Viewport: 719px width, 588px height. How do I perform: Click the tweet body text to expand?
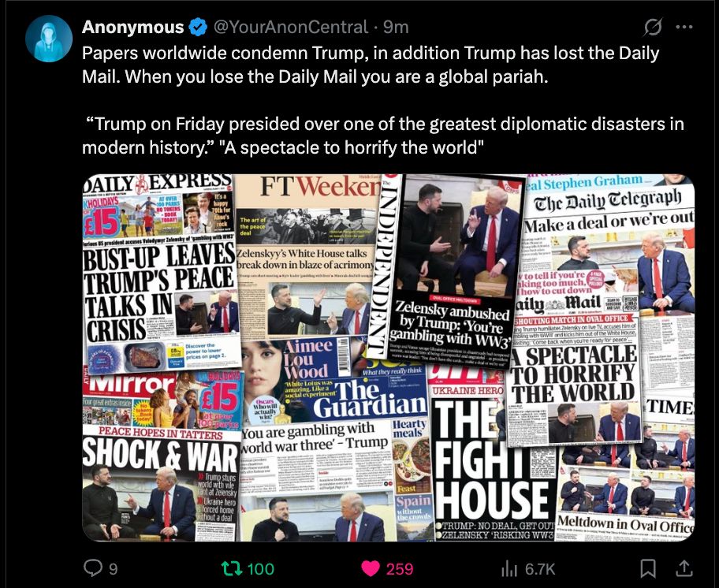coord(383,100)
